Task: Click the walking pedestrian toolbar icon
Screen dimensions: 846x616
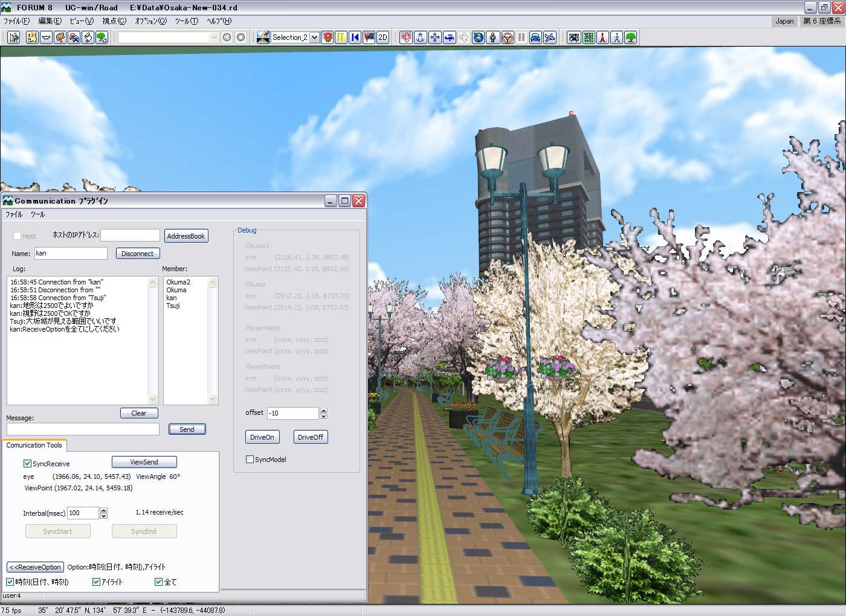Action: click(616, 37)
